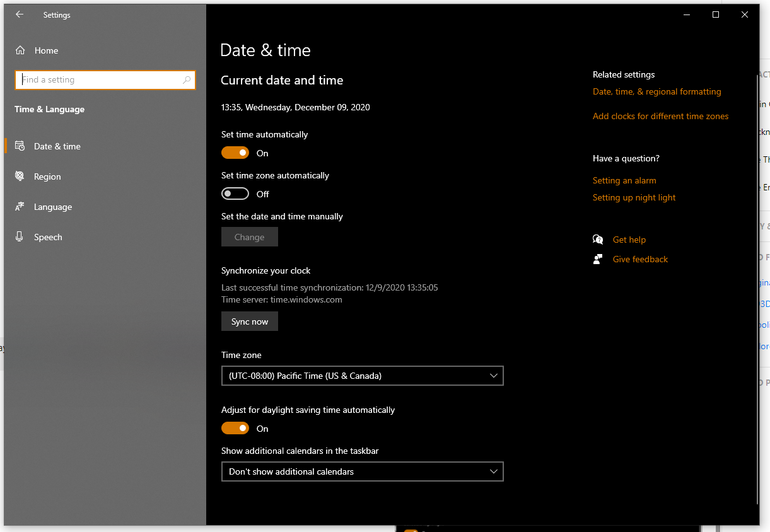Screen dimensions: 770x532
Task: Click the Region globe icon
Action: click(x=20, y=176)
